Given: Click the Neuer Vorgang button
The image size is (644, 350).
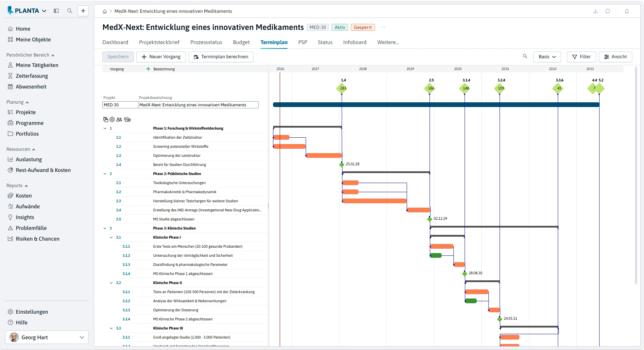Looking at the screenshot, I should pyautogui.click(x=161, y=57).
